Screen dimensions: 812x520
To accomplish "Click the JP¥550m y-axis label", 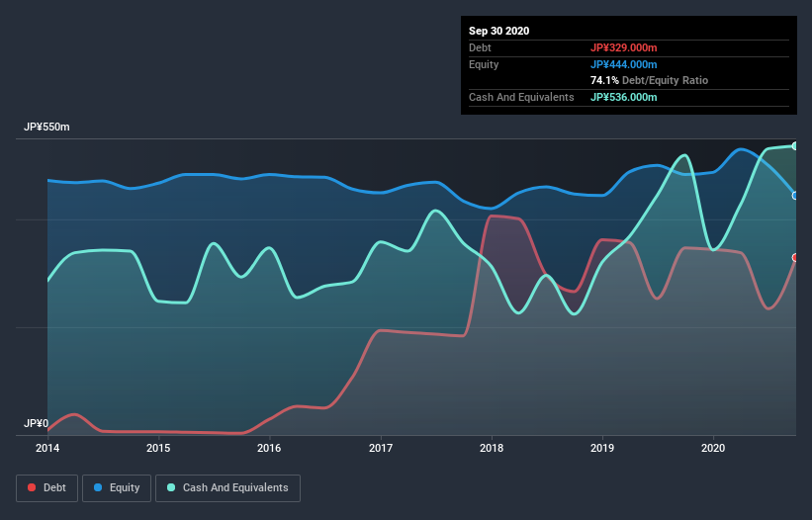I will click(x=46, y=128).
